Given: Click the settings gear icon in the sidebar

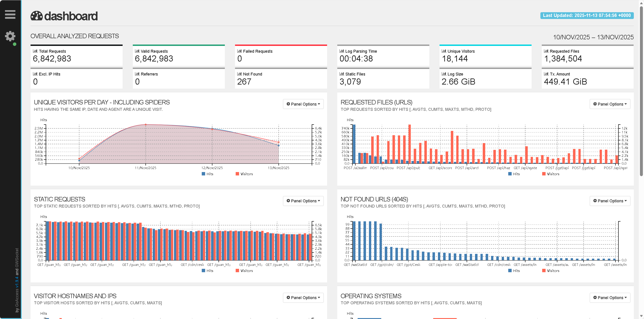Looking at the screenshot, I should click(x=10, y=36).
